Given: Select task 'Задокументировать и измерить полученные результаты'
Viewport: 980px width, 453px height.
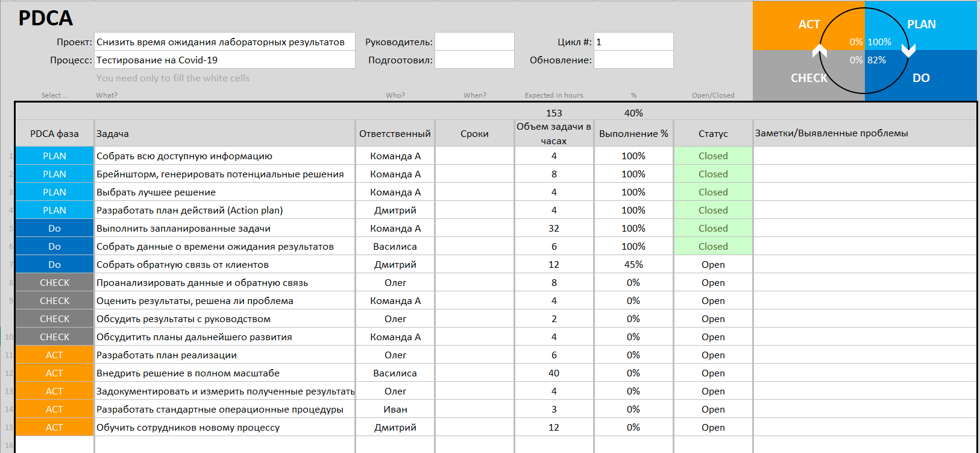Looking at the screenshot, I should 225,391.
